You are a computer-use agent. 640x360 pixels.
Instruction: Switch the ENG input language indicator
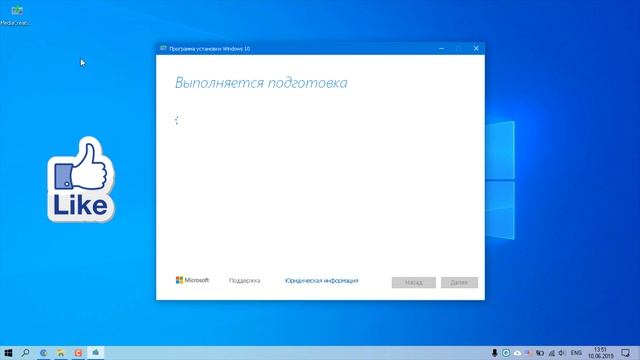click(576, 353)
